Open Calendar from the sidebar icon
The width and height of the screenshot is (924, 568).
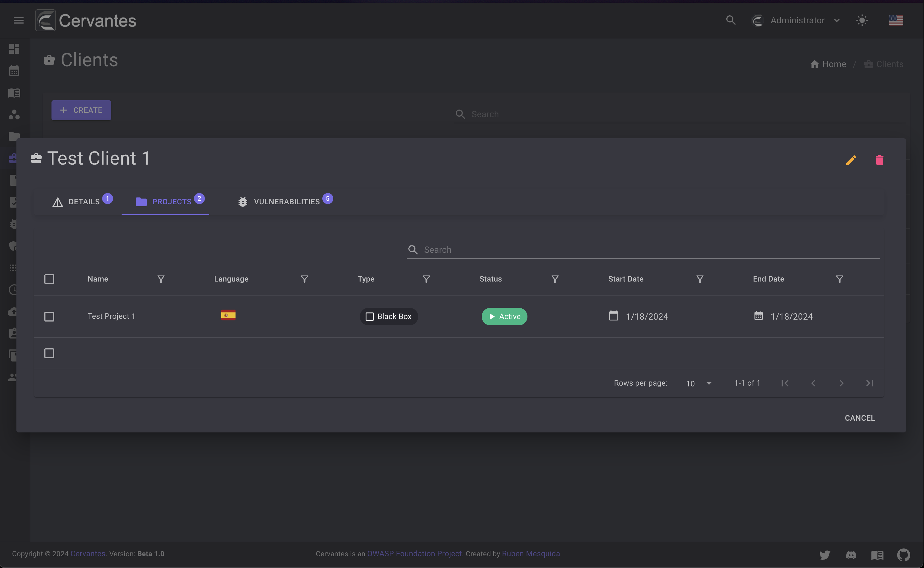point(14,71)
